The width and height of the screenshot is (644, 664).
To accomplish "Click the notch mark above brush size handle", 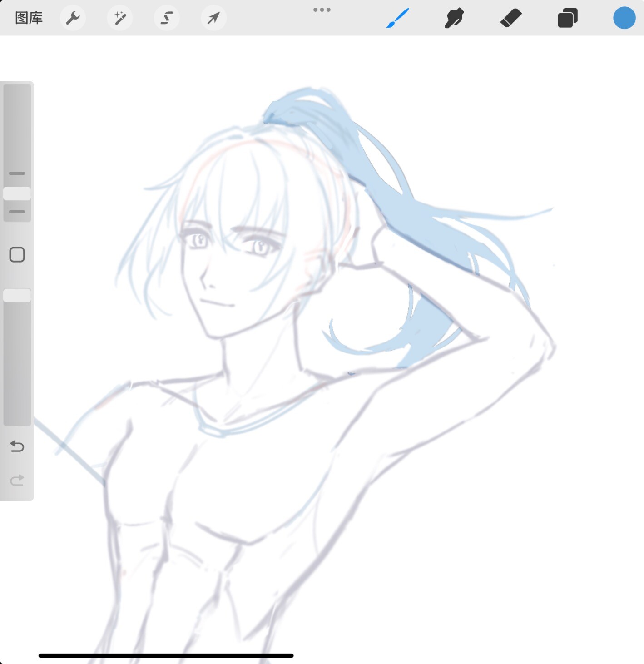I will tap(17, 173).
